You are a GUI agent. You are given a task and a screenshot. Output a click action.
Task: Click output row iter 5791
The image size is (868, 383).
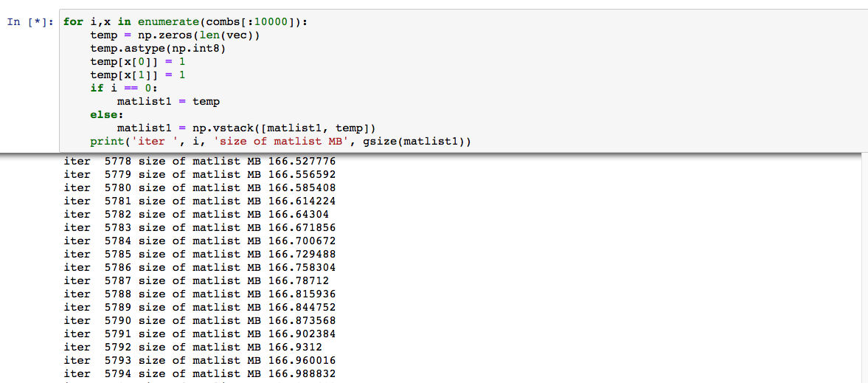click(200, 334)
